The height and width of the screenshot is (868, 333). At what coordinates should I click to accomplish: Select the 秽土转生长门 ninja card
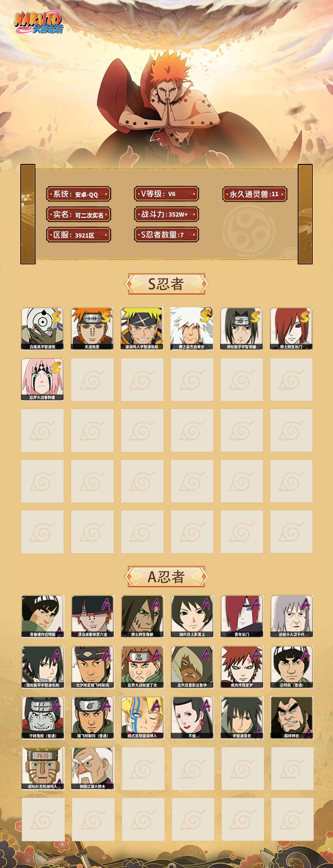[x=291, y=329]
